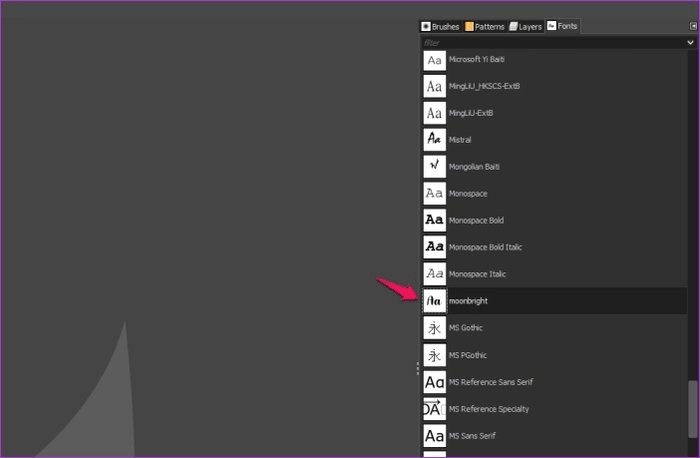The height and width of the screenshot is (458, 700).
Task: Click the MS Reference Specialty name
Action: [x=489, y=409]
